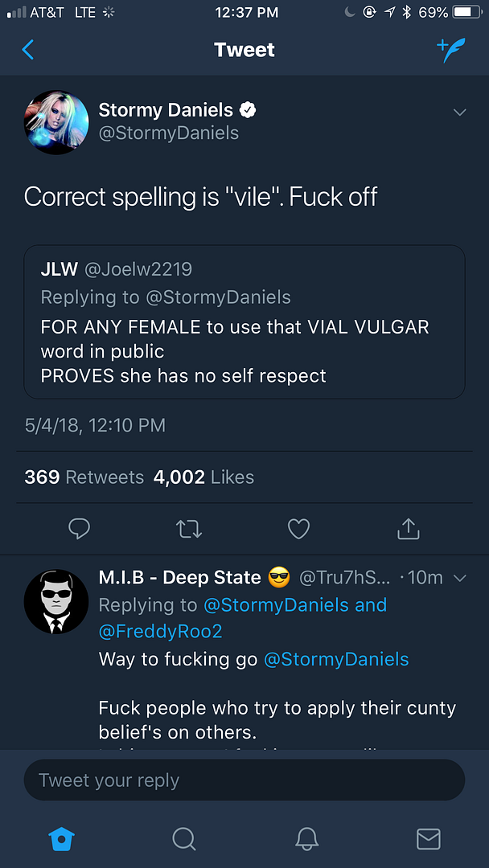Expand the M.I.B reply options chevron
The image size is (489, 868).
pos(460,578)
